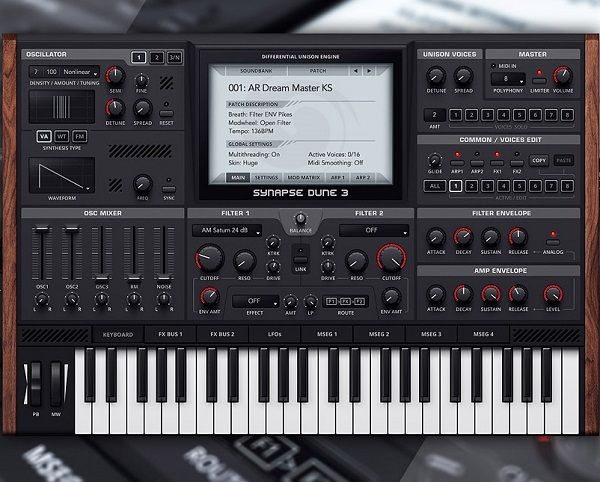Image resolution: width=600 pixels, height=482 pixels.
Task: Adjust the oscillator FINE knob
Action: tap(142, 80)
